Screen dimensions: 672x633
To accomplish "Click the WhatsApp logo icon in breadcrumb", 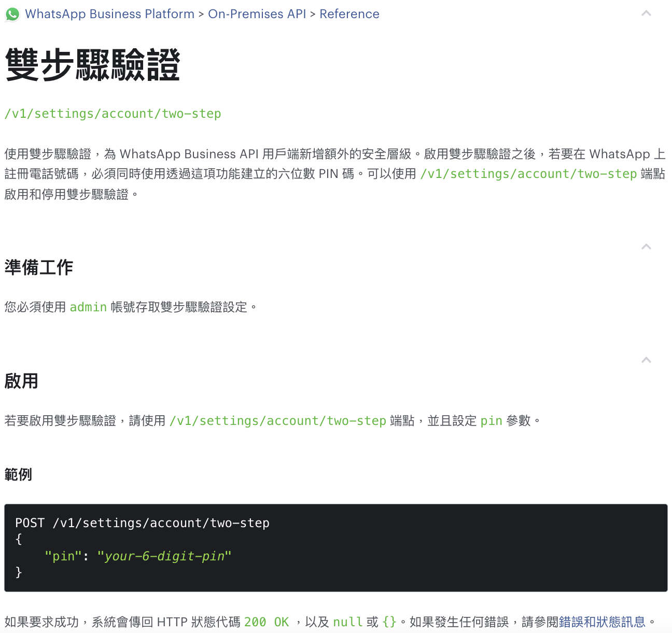I will tap(12, 15).
